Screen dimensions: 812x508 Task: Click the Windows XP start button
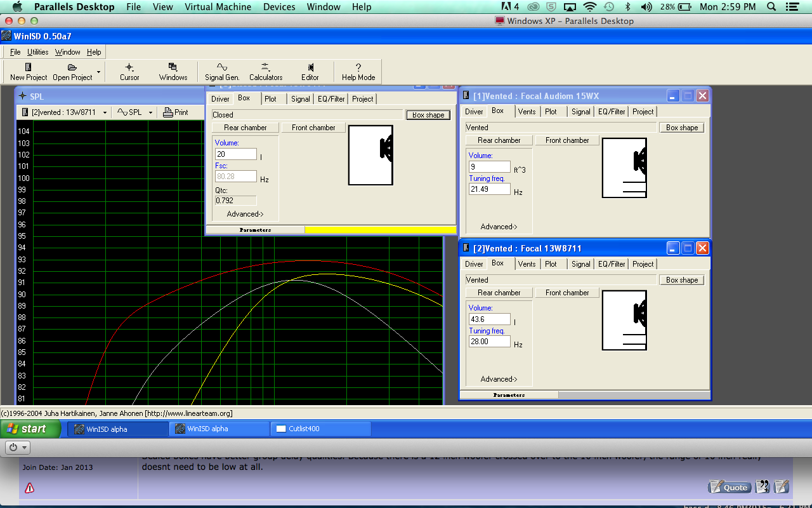pos(31,429)
